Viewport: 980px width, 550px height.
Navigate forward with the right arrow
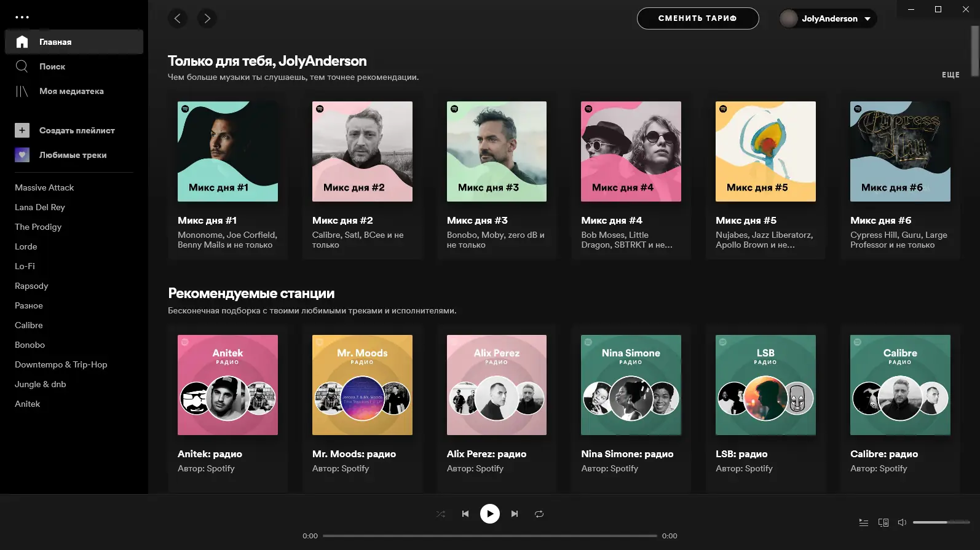pyautogui.click(x=207, y=18)
